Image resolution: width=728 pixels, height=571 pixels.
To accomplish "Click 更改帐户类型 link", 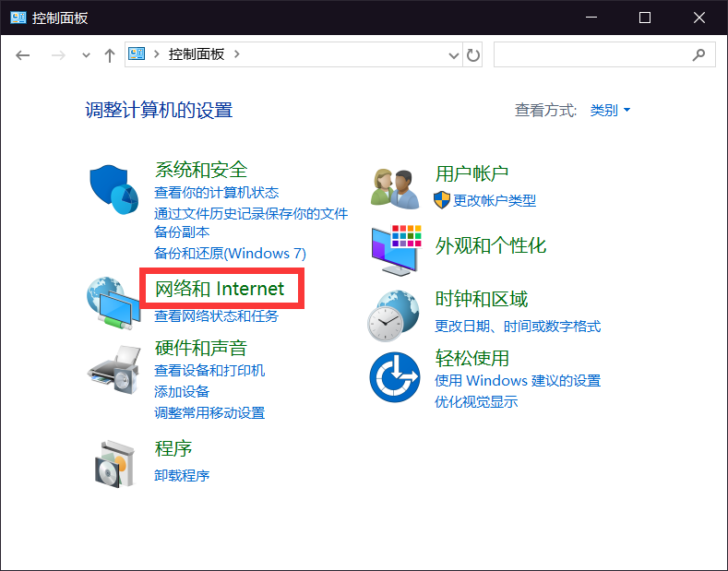I will pos(495,200).
